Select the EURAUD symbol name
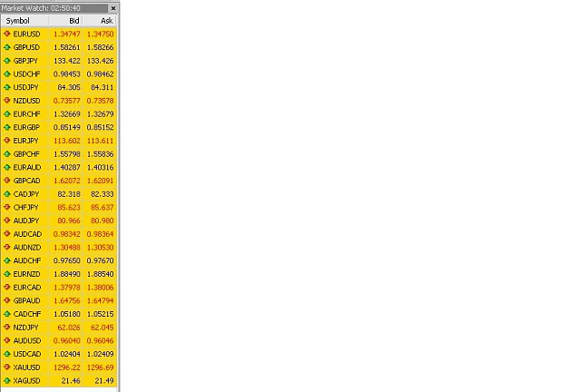Image resolution: width=567 pixels, height=392 pixels. [27, 168]
